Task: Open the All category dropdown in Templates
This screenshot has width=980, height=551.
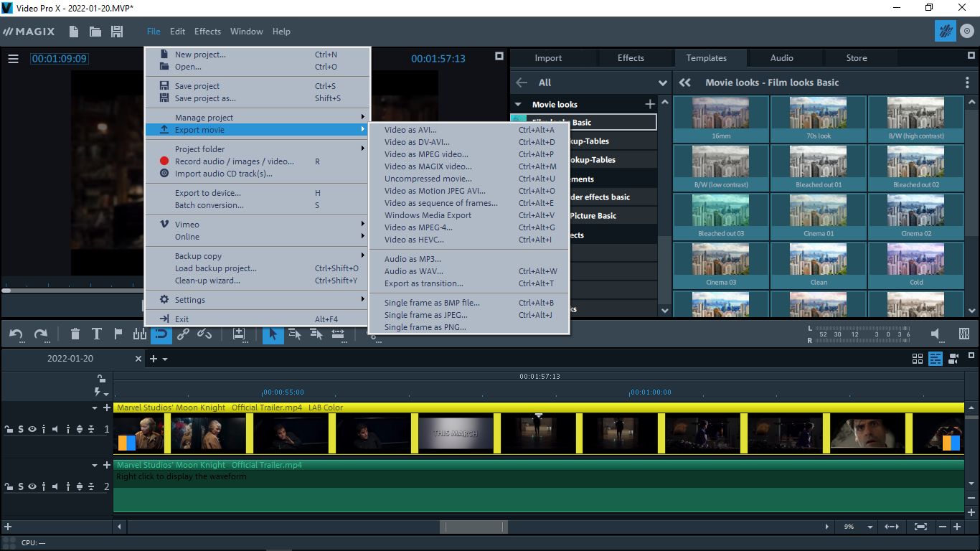Action: pos(662,83)
